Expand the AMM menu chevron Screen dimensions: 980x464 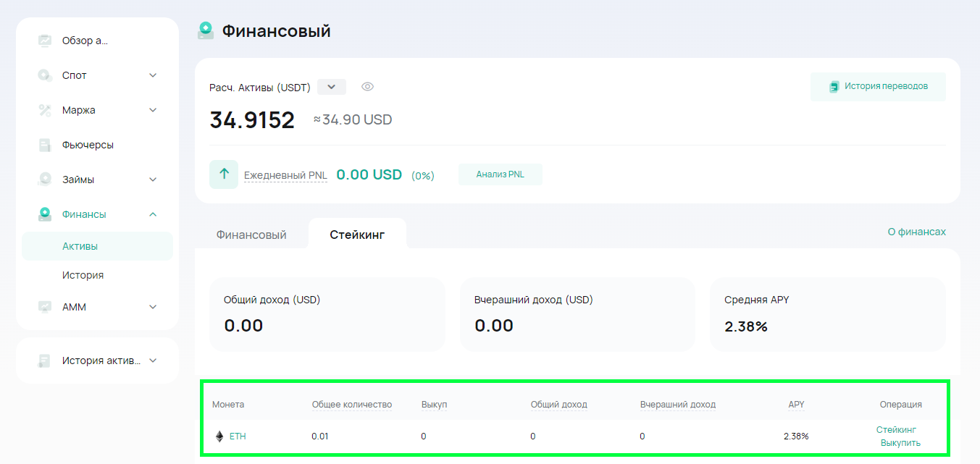coord(153,307)
